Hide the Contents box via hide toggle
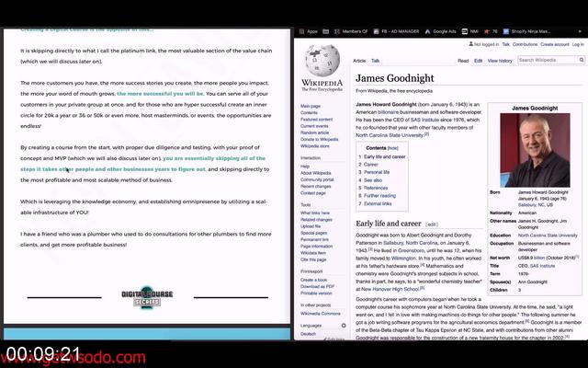 pyautogui.click(x=393, y=148)
